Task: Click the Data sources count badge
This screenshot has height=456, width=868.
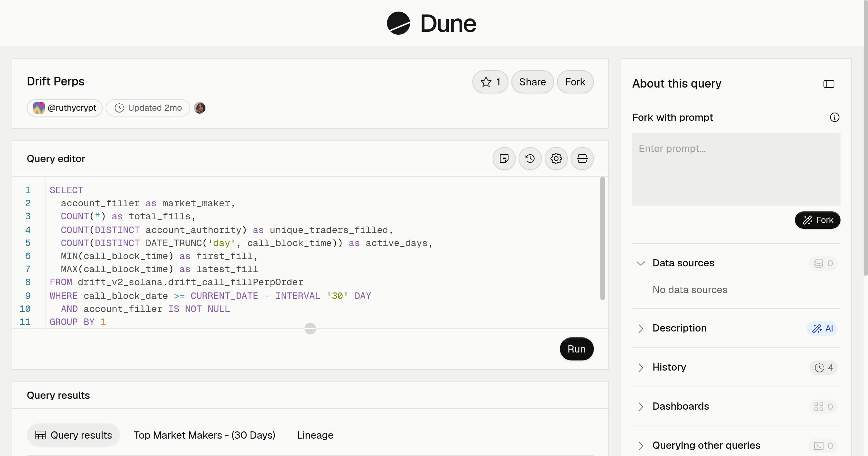Action: tap(823, 263)
